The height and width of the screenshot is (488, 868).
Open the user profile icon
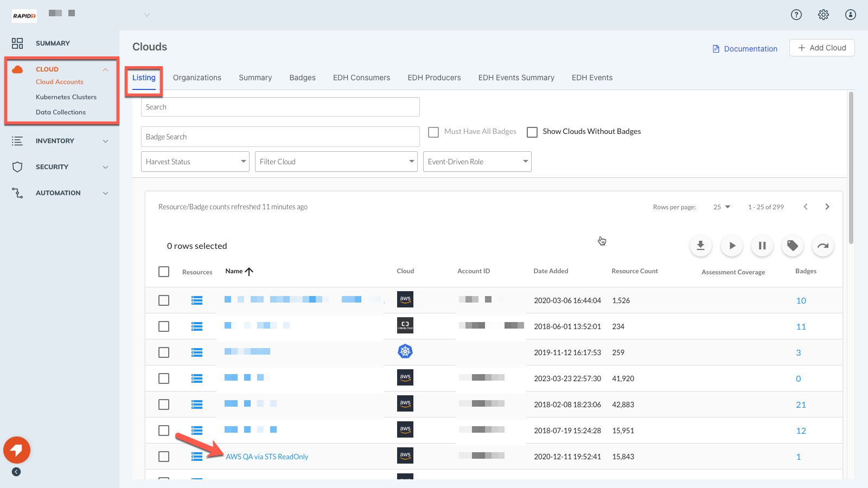850,15
